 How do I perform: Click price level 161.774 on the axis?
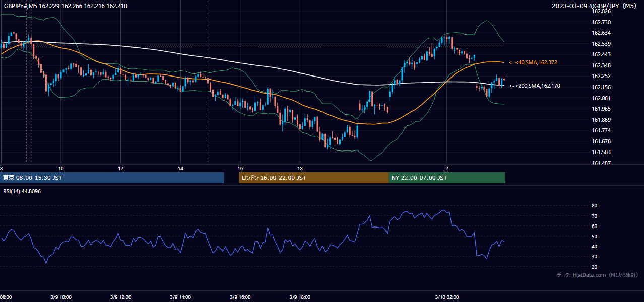click(601, 131)
